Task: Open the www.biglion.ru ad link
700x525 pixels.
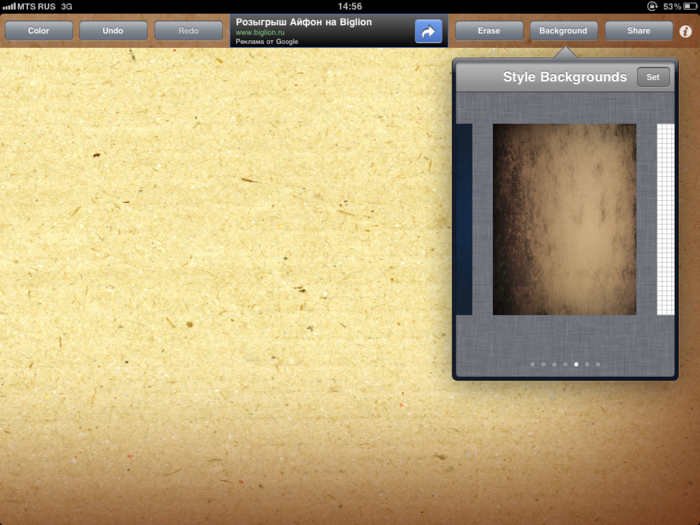Action: pos(260,33)
